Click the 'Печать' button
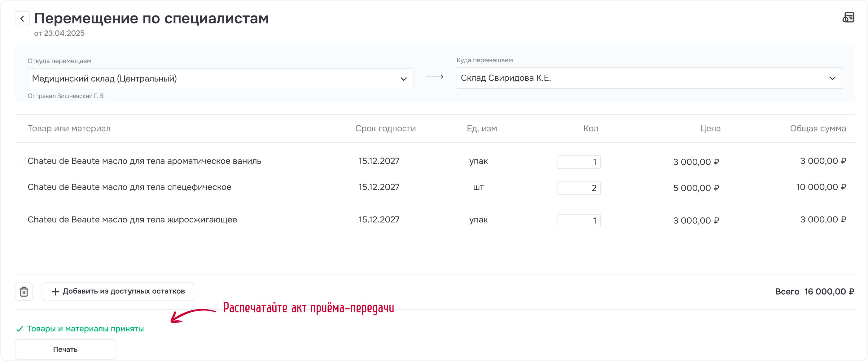This screenshot has width=868, height=361. click(65, 349)
